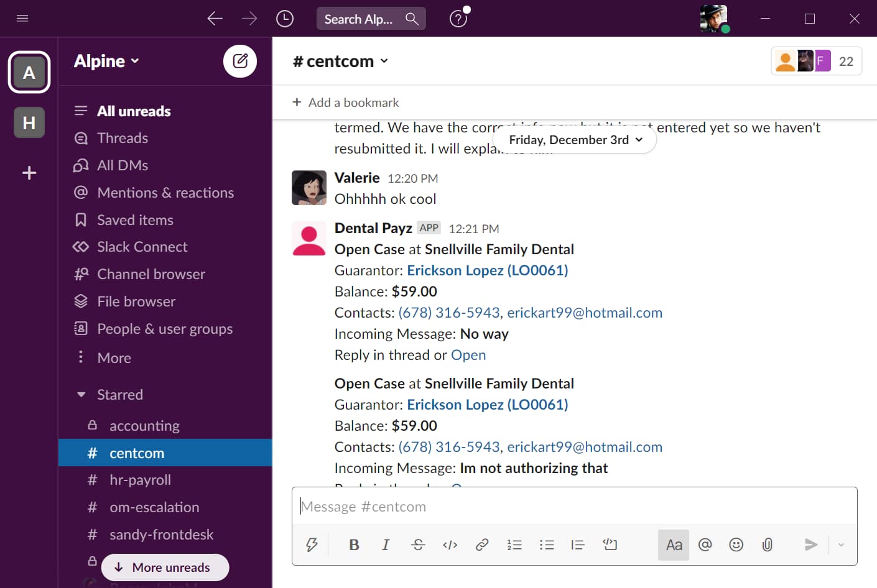Click the shortcuts lightning bolt icon
The height and width of the screenshot is (588, 877).
(x=312, y=545)
